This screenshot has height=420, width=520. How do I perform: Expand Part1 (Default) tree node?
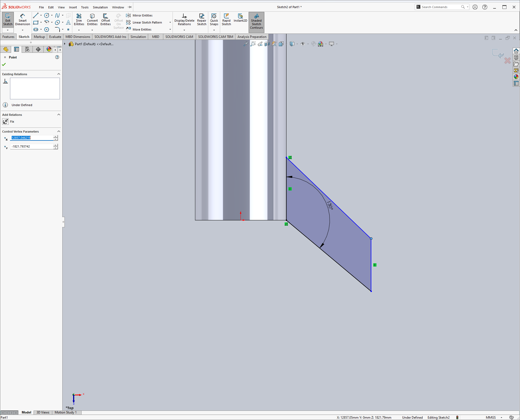click(x=65, y=44)
